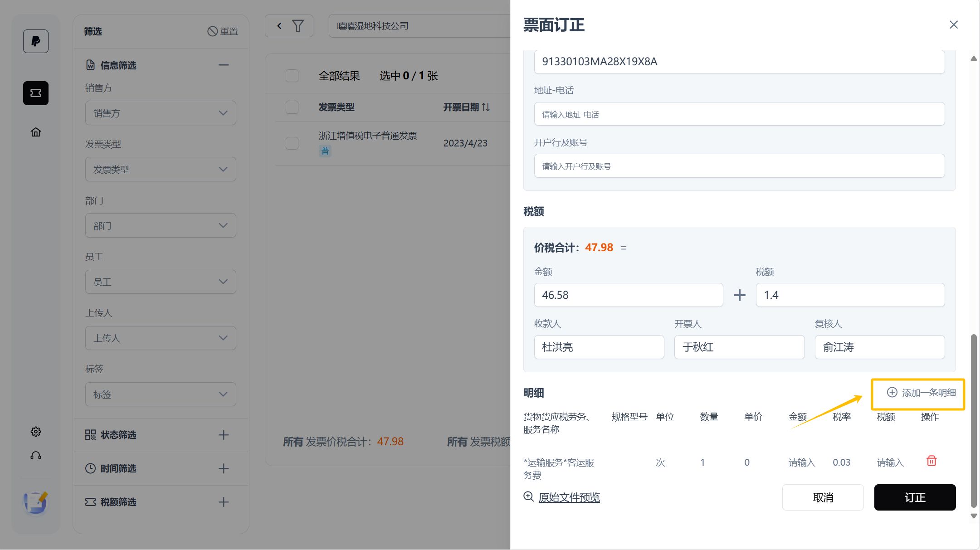Image resolution: width=980 pixels, height=550 pixels.
Task: Click the 金额 field containing 46.58
Action: click(629, 295)
